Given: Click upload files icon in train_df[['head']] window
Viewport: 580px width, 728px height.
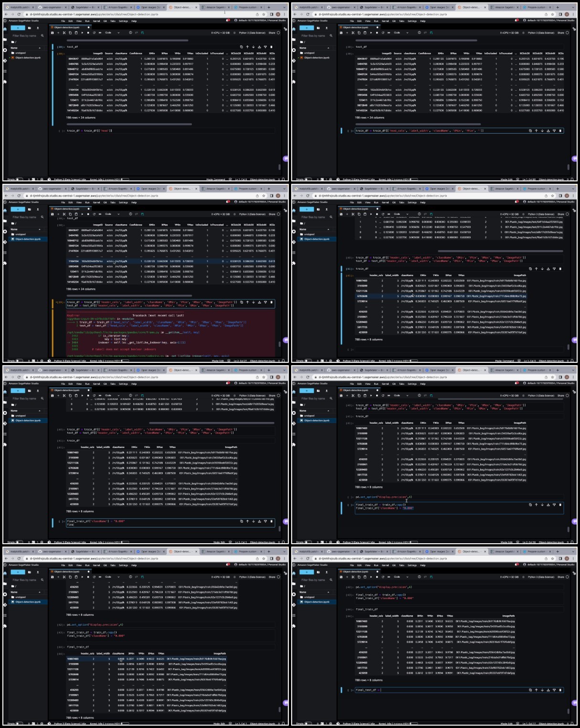Looking at the screenshot, I should click(x=37, y=28).
